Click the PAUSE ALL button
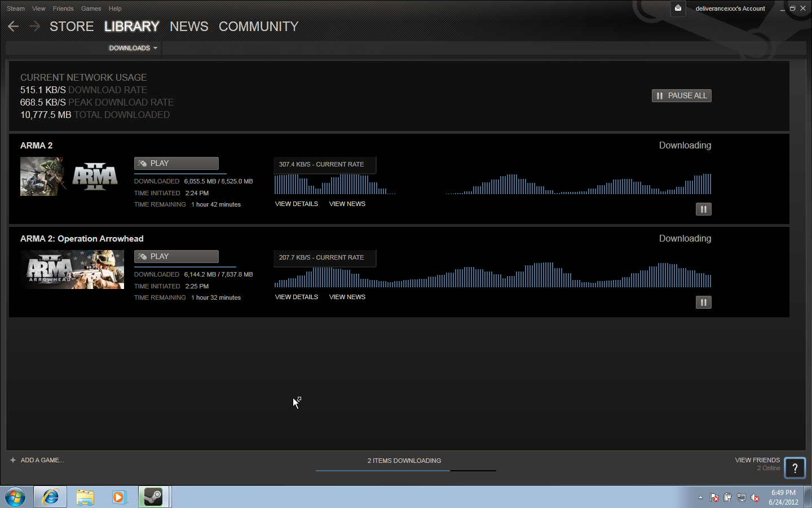Viewport: 812px width, 508px height. (x=682, y=96)
